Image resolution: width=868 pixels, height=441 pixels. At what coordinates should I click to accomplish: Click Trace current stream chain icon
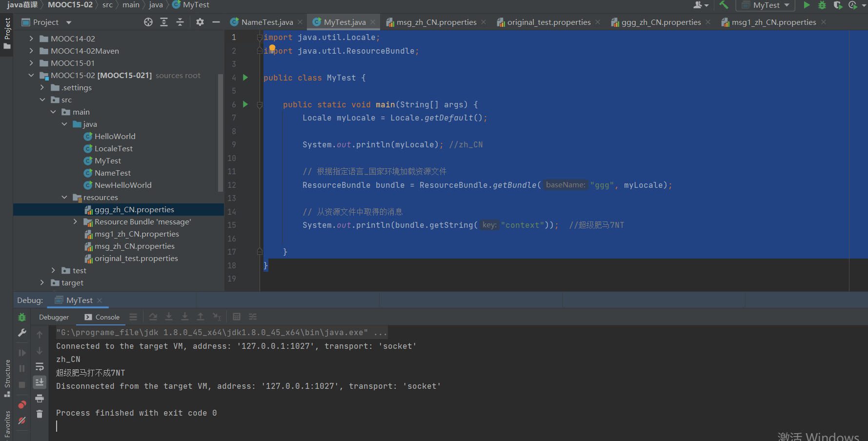point(253,317)
